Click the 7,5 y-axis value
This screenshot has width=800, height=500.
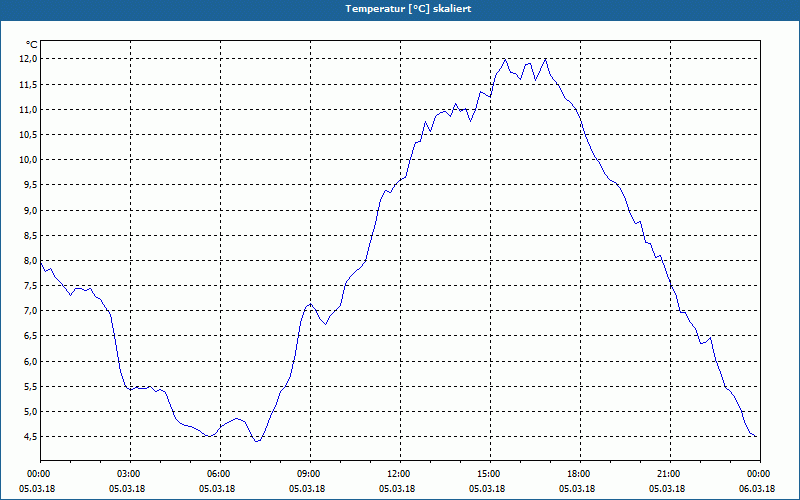point(30,286)
